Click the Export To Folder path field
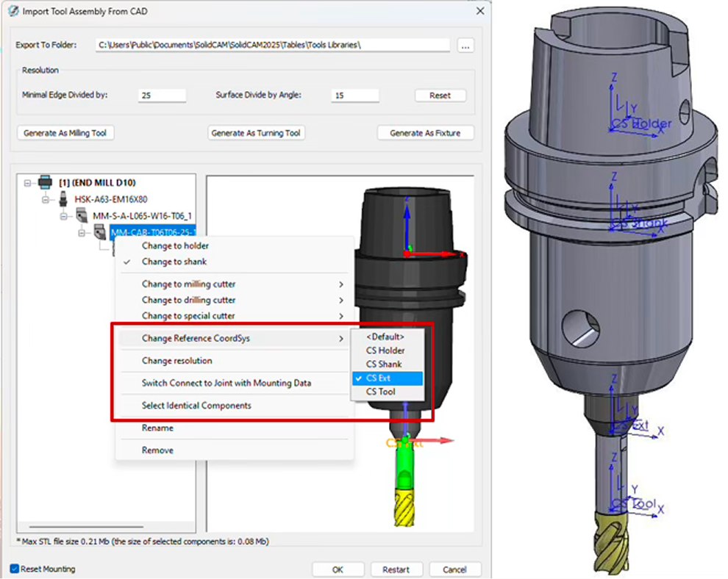 (273, 45)
